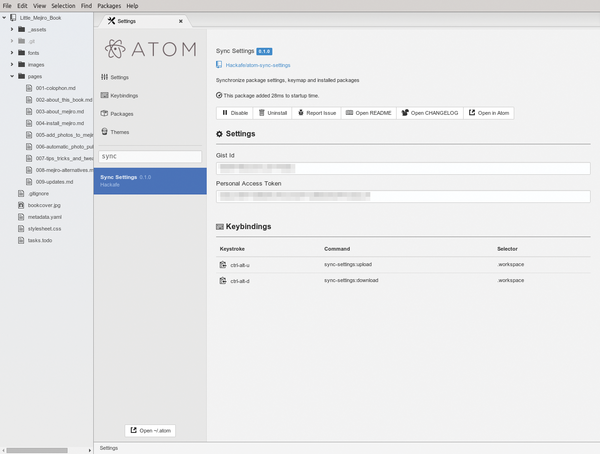Click the file icon of stylesheet.css
Viewport: 600px width, 454px height.
coord(21,229)
